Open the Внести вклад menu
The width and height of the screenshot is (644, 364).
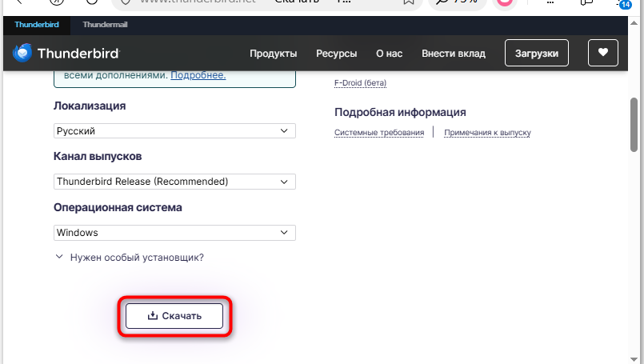454,54
